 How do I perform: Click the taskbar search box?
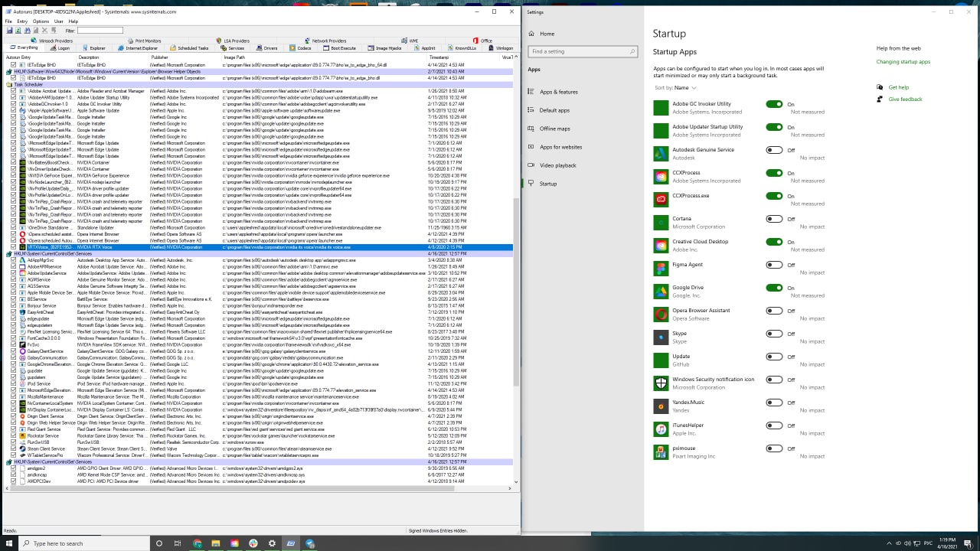tap(86, 543)
